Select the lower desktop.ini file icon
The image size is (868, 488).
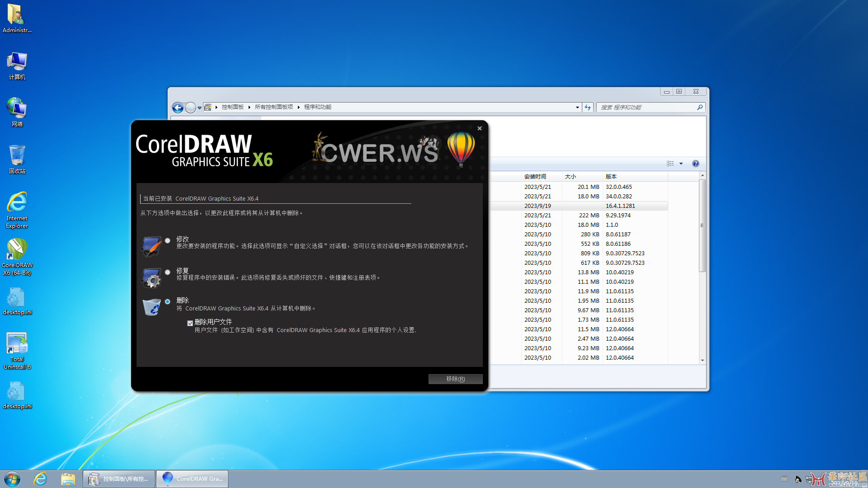coord(17,395)
